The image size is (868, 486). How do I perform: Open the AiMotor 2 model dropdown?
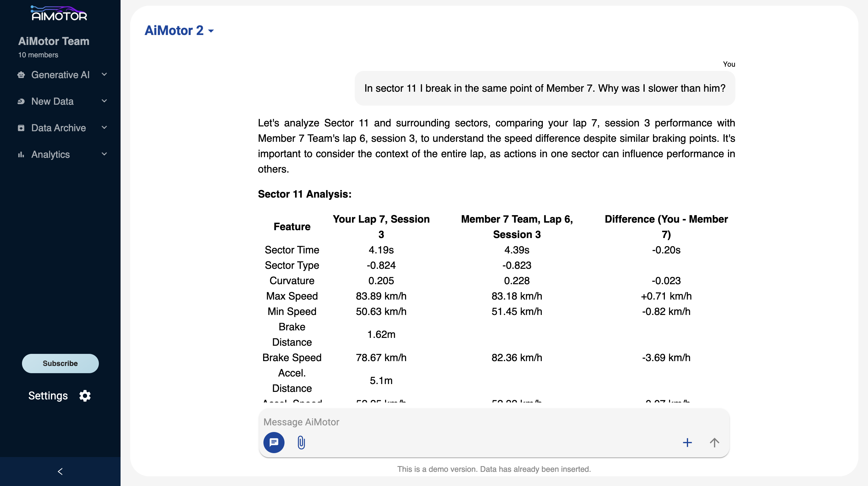pos(179,31)
